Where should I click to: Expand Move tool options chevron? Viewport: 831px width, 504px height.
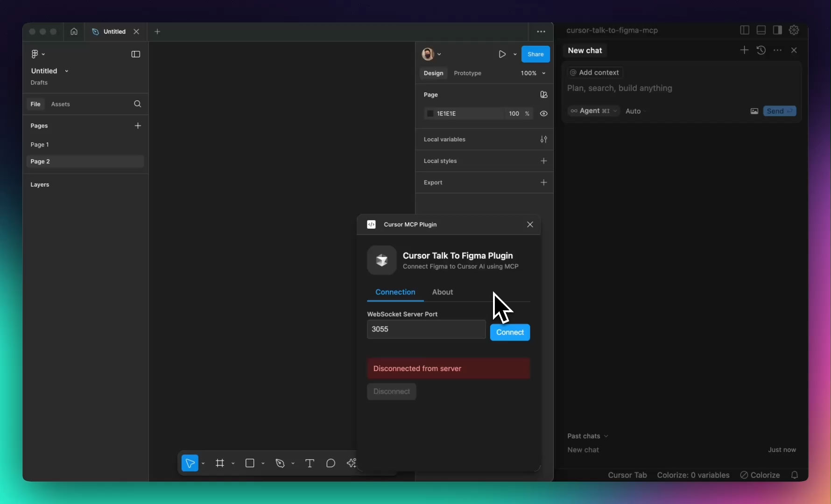(x=203, y=463)
